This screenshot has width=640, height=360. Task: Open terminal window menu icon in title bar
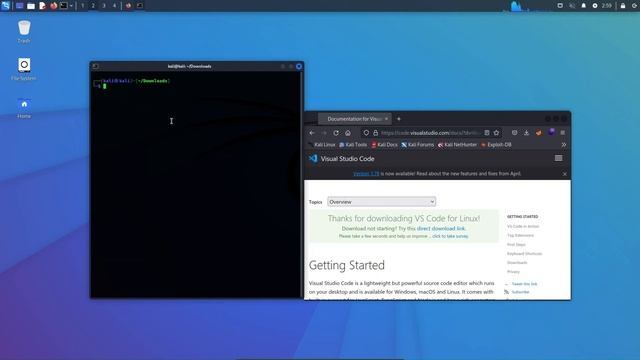coord(96,66)
